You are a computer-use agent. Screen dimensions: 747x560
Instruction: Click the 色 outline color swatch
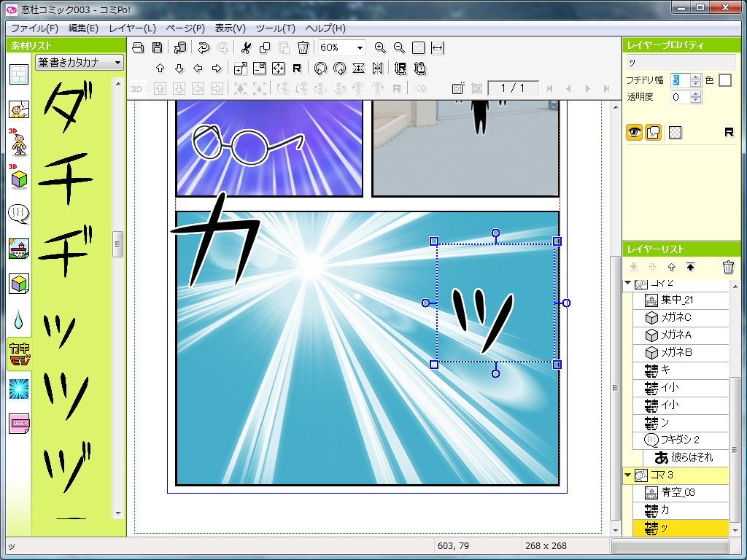click(725, 80)
